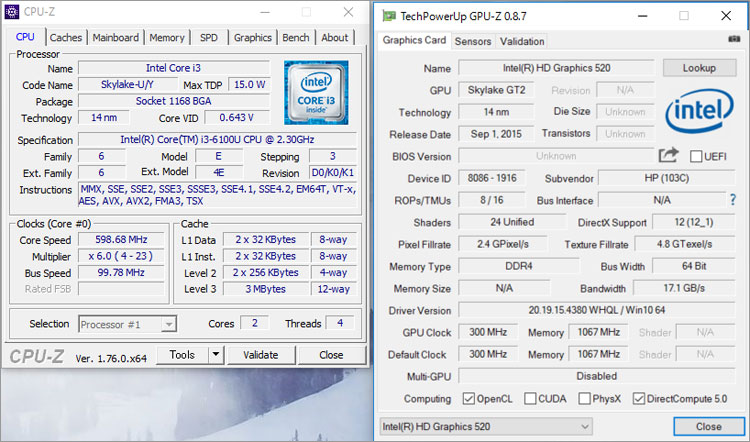This screenshot has height=442, width=750.
Task: Click the Close button in GPU-Z
Action: [708, 426]
